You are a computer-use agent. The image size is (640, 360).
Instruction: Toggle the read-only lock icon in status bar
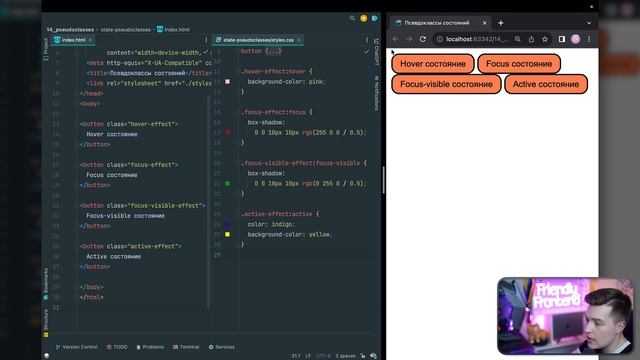click(363, 356)
